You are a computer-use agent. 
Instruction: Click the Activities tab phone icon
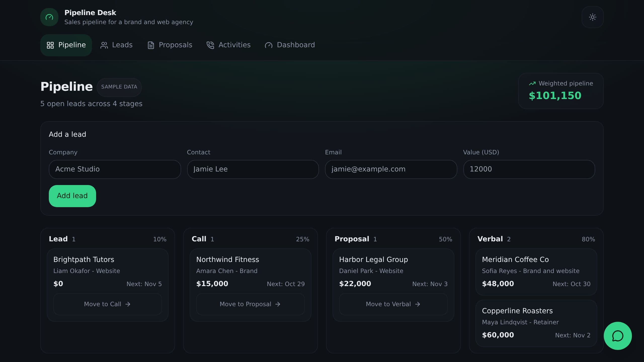point(210,45)
